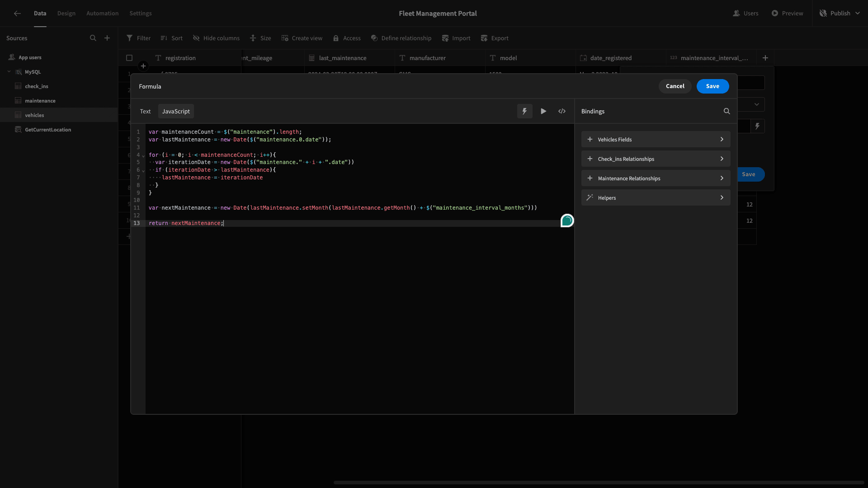Fold the for loop on line 4
This screenshot has height=488, width=868.
(x=143, y=155)
